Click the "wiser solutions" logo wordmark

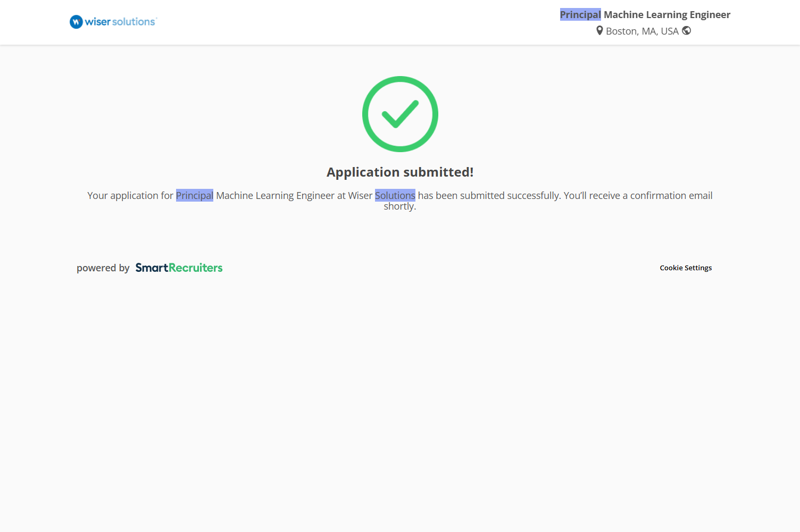click(120, 22)
